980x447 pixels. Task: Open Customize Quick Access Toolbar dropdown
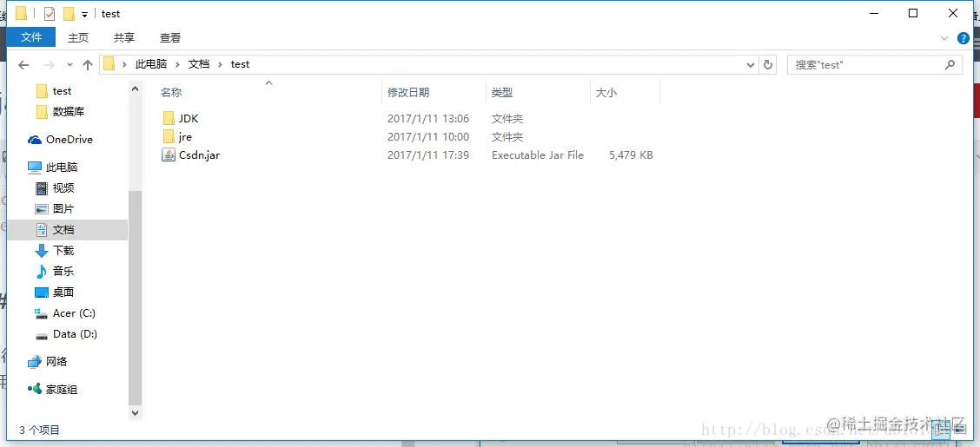84,15
